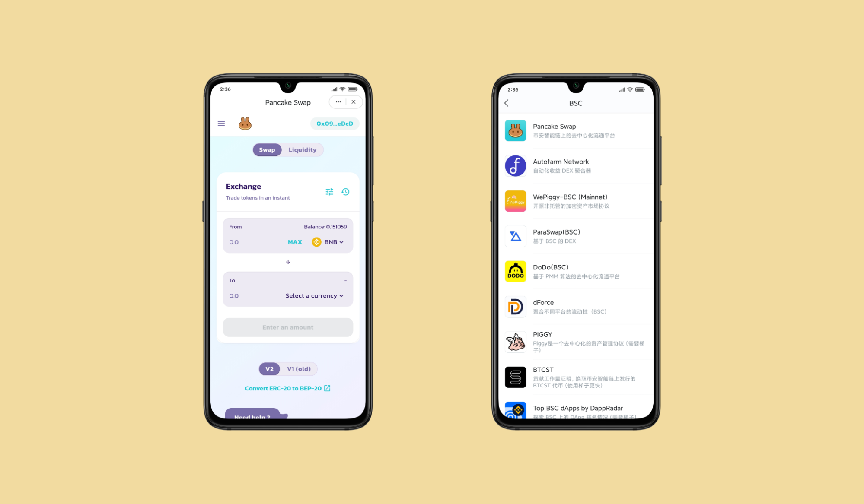
Task: Select DoDo BSC platform icon
Action: 515,272
